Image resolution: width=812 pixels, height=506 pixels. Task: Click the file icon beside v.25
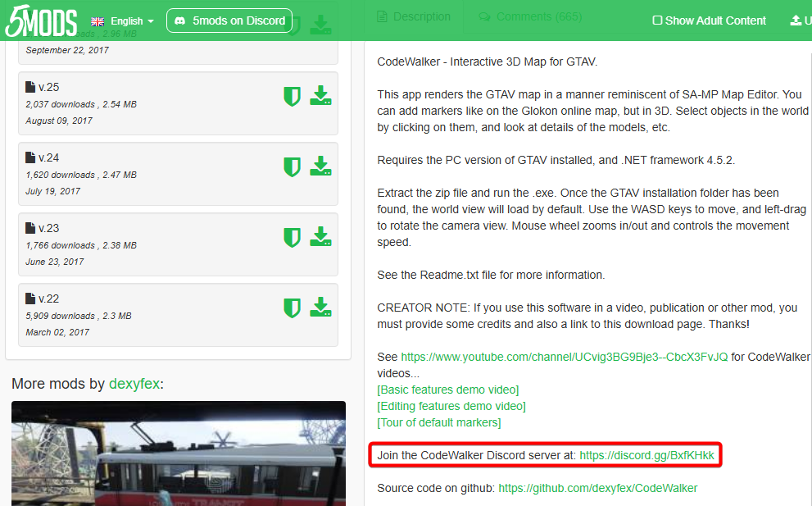coord(30,87)
